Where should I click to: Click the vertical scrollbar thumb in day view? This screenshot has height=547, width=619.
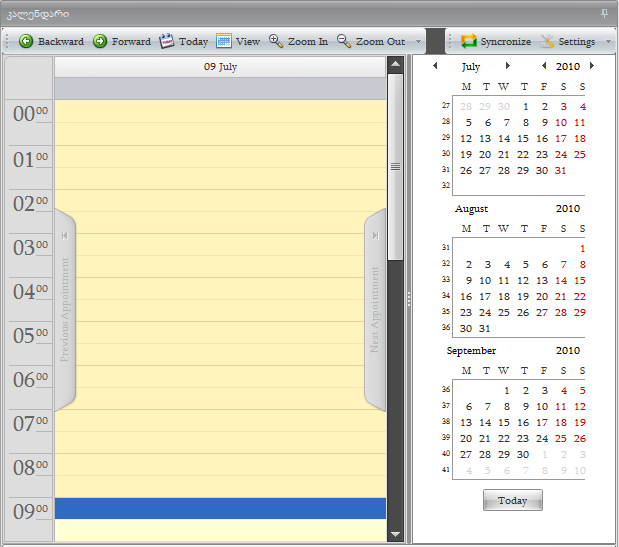[x=395, y=167]
